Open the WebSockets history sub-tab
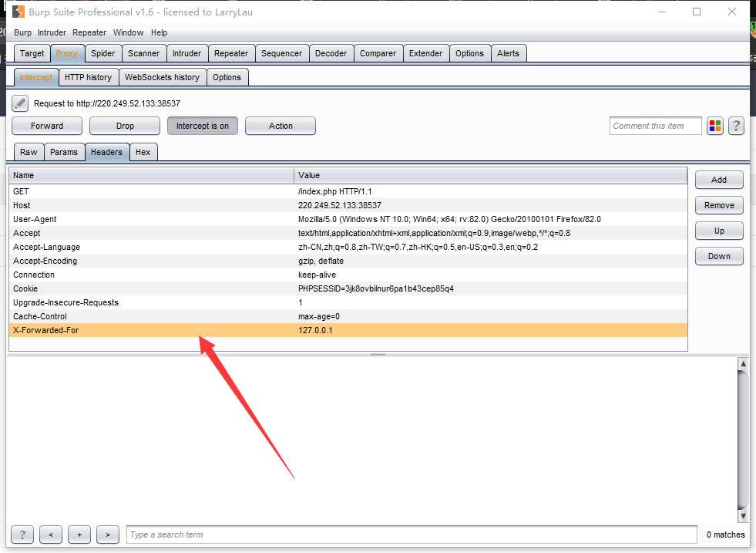 click(x=162, y=77)
